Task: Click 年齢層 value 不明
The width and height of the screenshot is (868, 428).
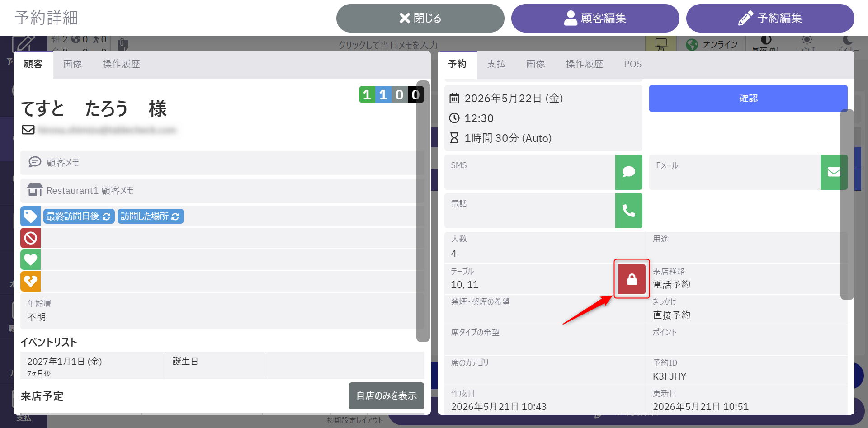Action: pos(37,317)
